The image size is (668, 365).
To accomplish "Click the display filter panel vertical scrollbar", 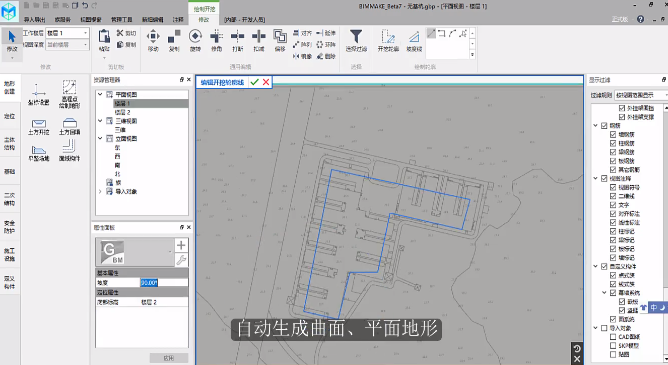I will [665, 232].
